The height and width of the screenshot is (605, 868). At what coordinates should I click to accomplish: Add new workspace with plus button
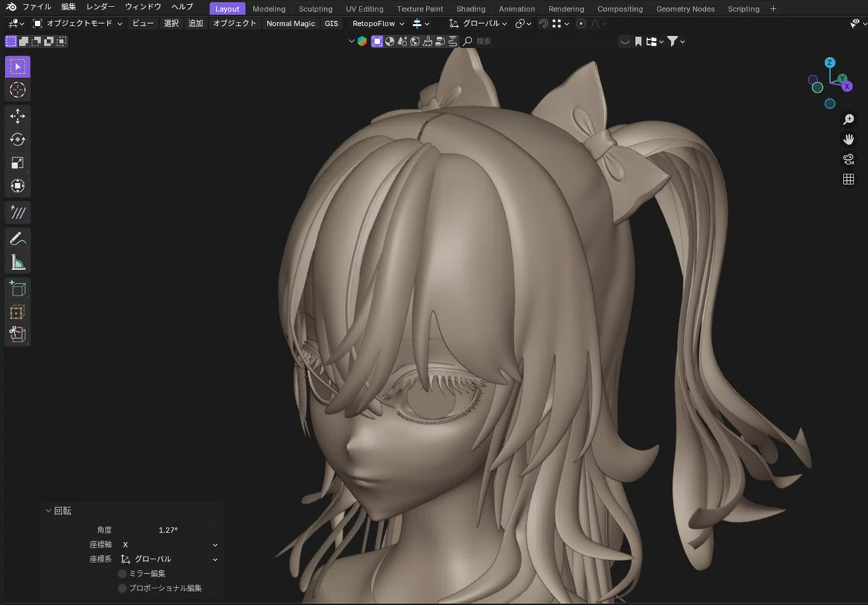773,9
